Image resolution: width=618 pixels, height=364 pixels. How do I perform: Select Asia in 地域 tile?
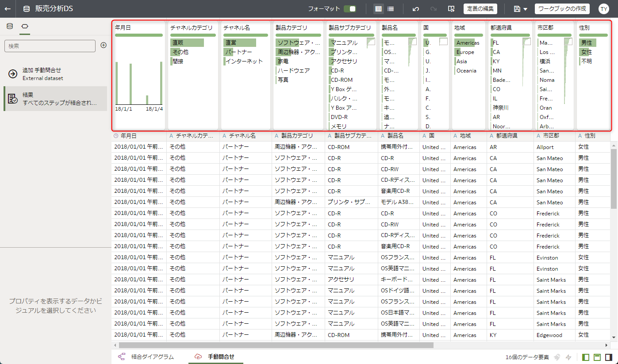click(x=462, y=61)
